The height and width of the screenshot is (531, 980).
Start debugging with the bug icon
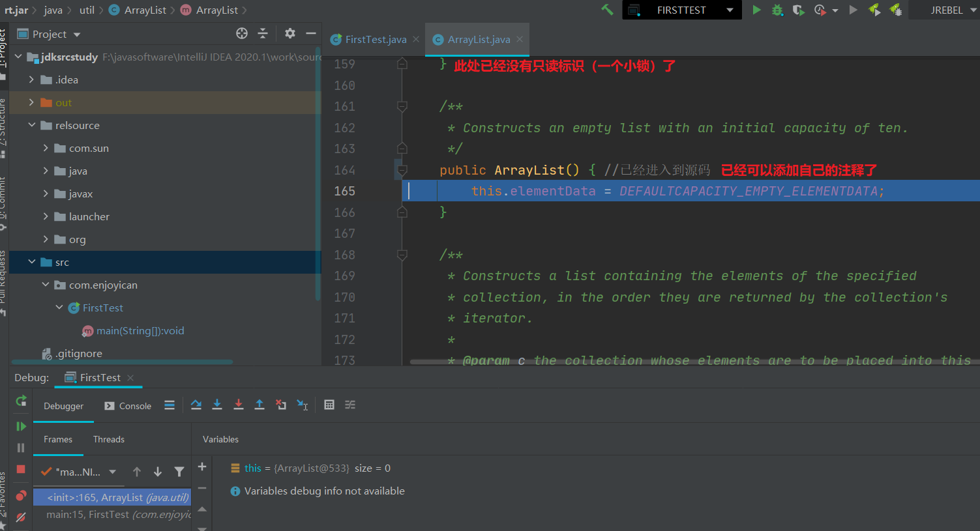pos(777,10)
